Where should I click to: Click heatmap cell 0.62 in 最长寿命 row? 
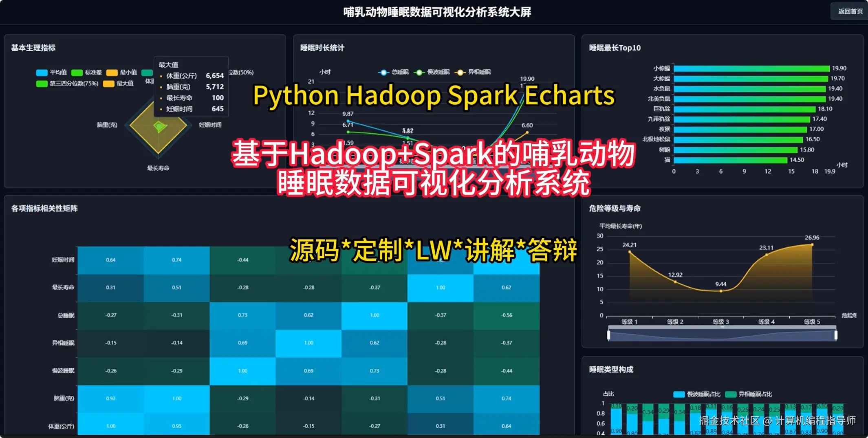(x=507, y=288)
